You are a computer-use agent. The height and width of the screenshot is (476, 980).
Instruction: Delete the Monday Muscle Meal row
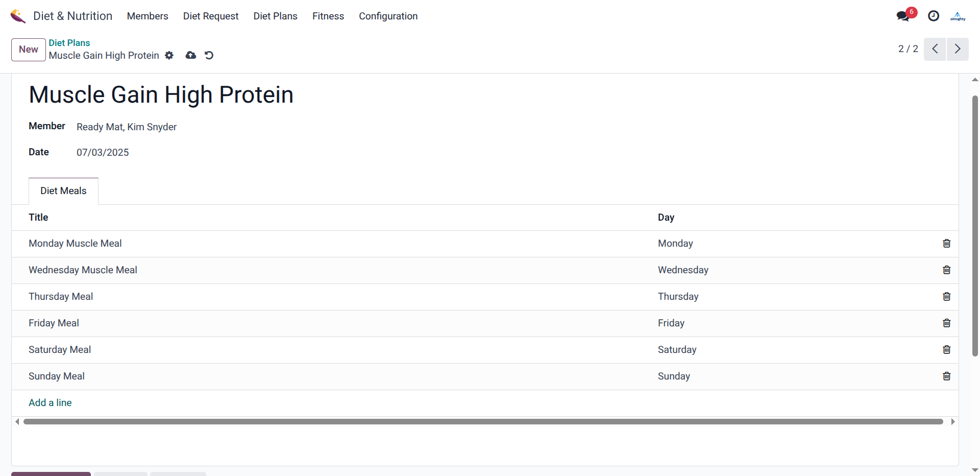pyautogui.click(x=946, y=244)
